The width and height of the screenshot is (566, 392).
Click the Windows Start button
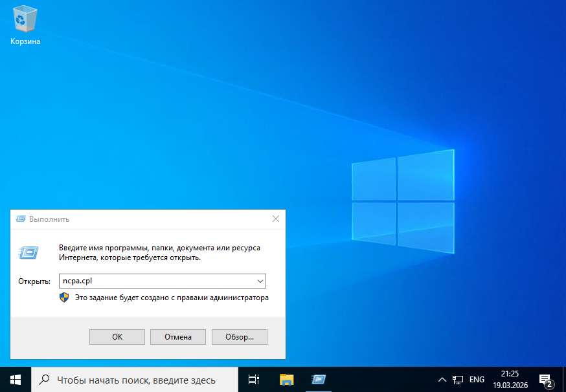pos(15,380)
